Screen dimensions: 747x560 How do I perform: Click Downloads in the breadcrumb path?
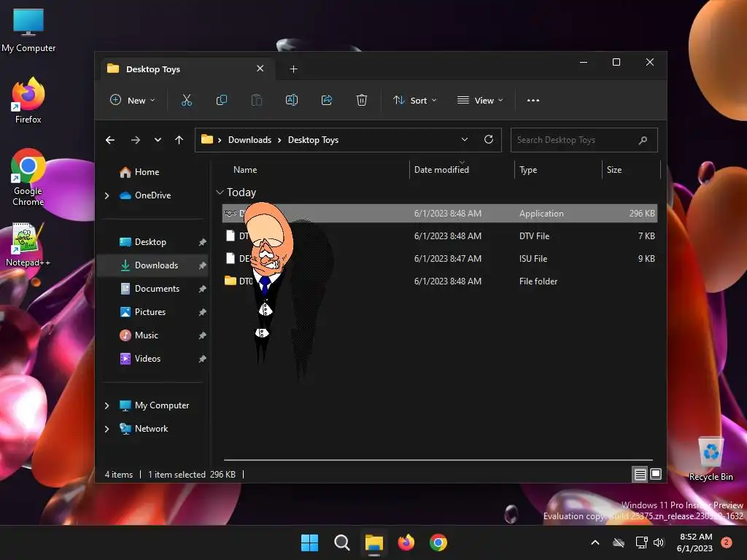249,140
